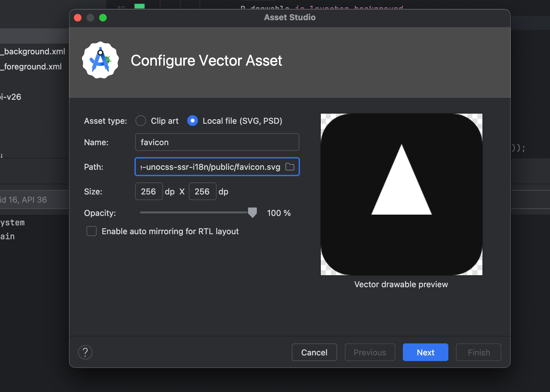Click the Opacity slider handle
The image size is (550, 392).
tap(252, 213)
